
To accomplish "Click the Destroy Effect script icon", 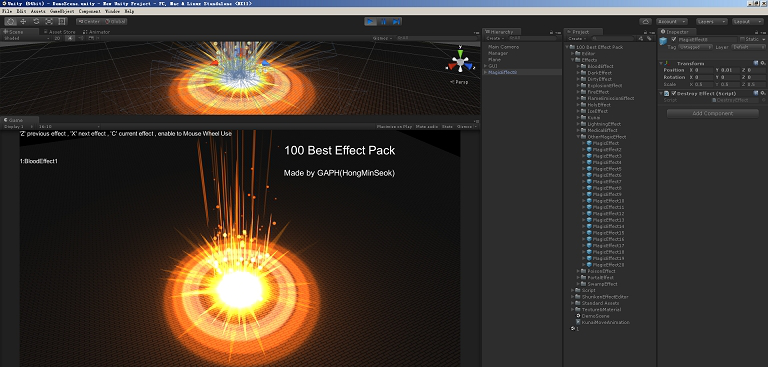I will tap(667, 93).
